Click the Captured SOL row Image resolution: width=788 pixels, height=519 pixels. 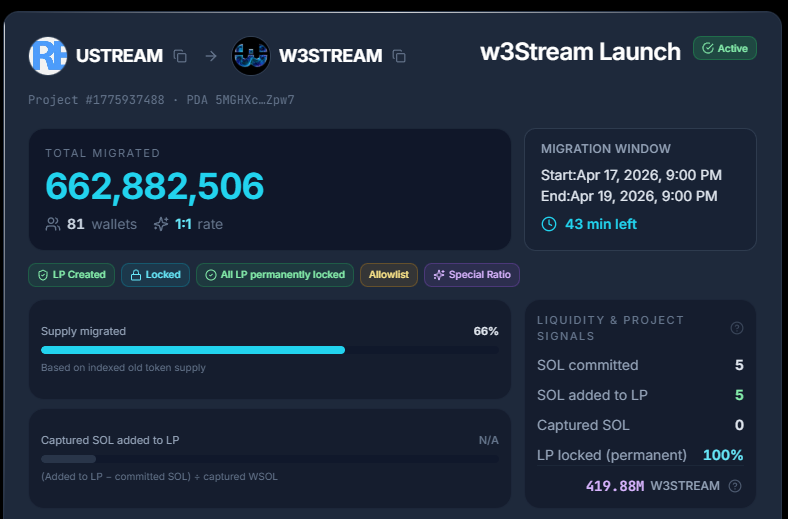(x=640, y=425)
